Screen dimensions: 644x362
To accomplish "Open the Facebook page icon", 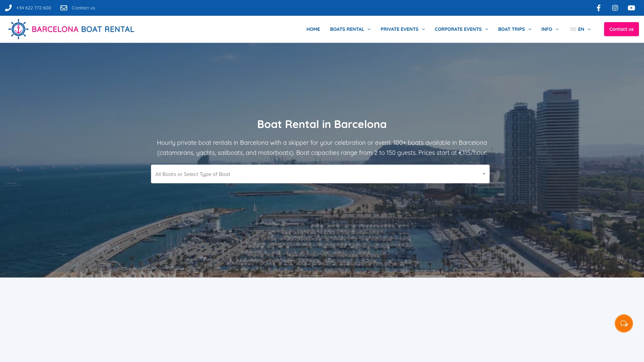I will tap(598, 8).
